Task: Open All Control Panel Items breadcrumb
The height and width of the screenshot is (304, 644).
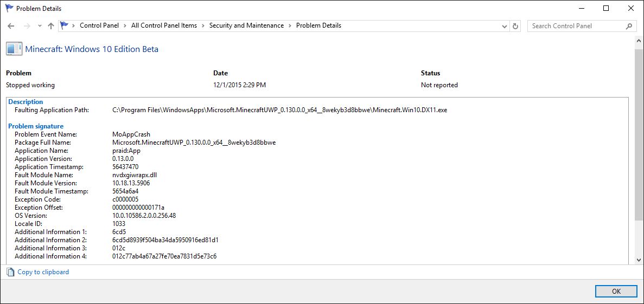Action: 164,25
